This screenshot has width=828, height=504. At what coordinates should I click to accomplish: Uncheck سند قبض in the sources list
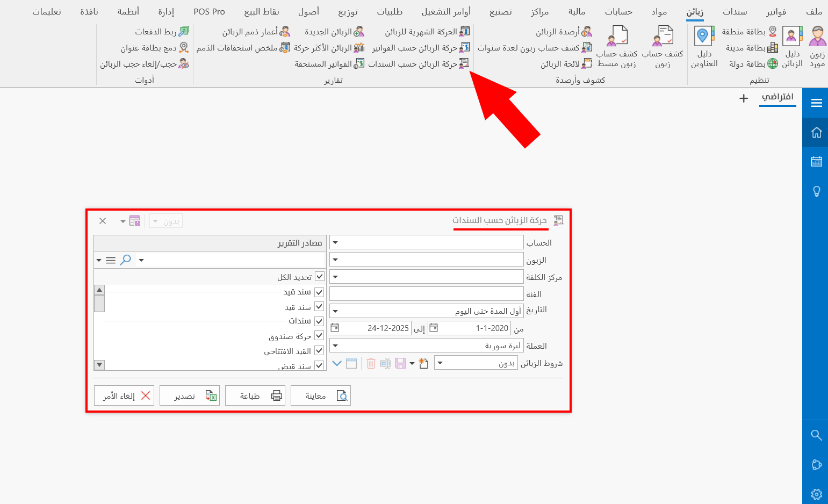(x=319, y=365)
